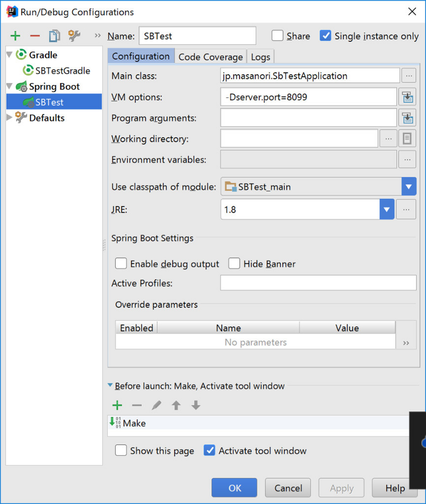Expand the Defaults tree node

(9, 117)
